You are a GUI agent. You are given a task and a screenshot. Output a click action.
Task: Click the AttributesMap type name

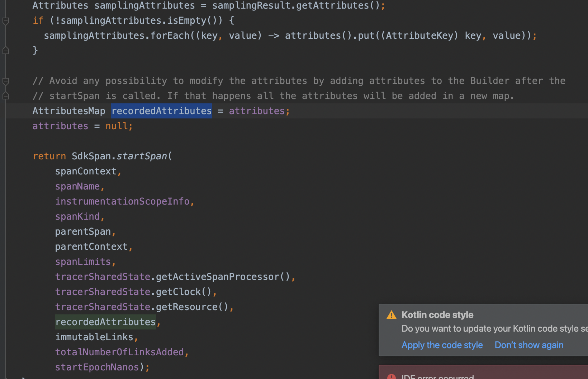pyautogui.click(x=69, y=111)
